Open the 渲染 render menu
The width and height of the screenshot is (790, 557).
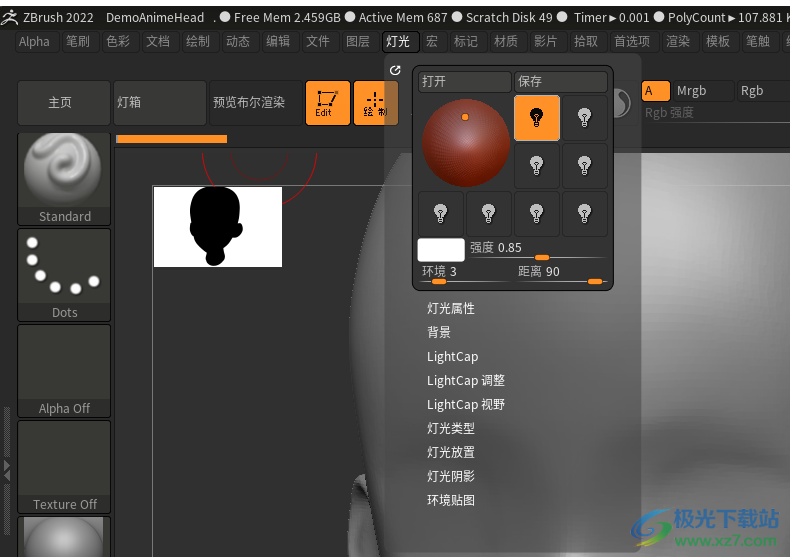click(x=680, y=42)
